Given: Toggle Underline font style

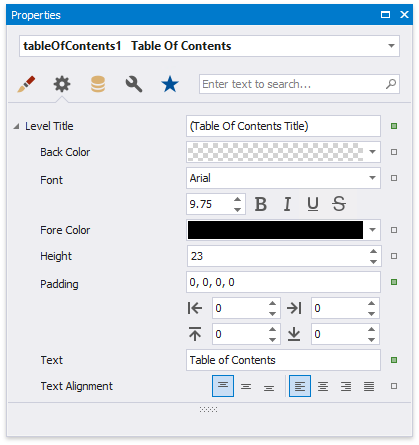Looking at the screenshot, I should 313,204.
